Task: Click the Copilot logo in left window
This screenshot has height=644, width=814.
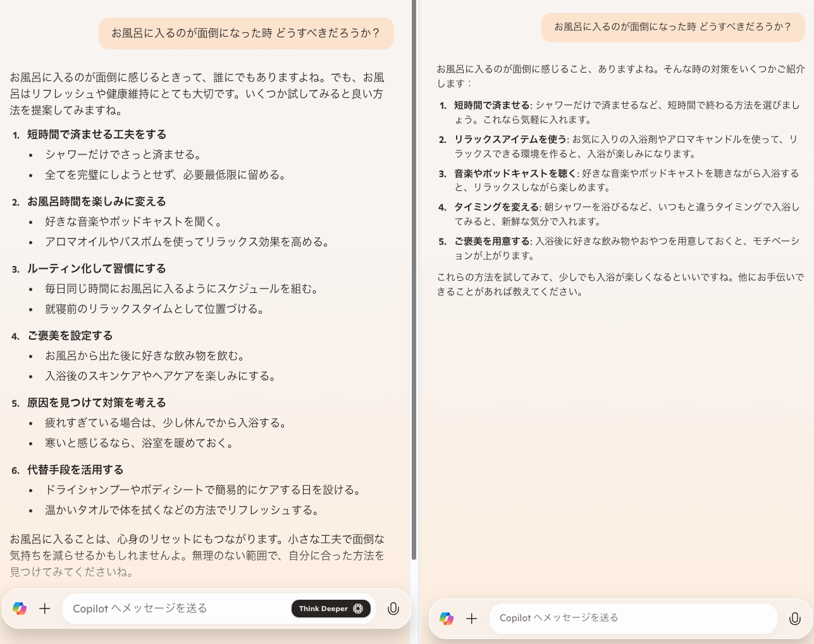Action: point(20,609)
